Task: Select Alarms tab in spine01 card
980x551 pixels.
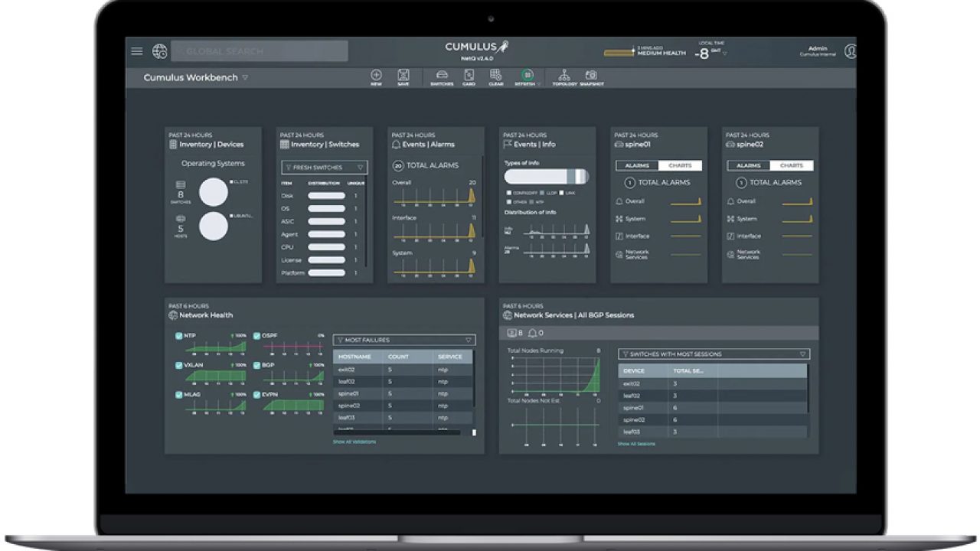Action: tap(637, 165)
